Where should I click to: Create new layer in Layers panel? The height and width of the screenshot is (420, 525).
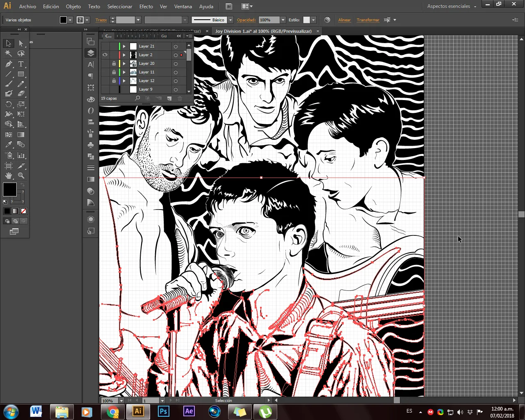click(169, 98)
